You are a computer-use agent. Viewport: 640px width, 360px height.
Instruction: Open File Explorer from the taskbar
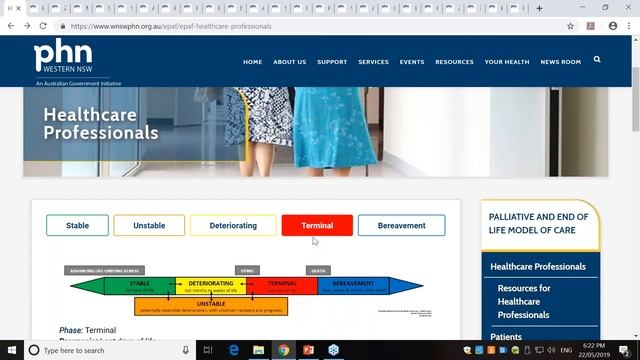tap(258, 350)
